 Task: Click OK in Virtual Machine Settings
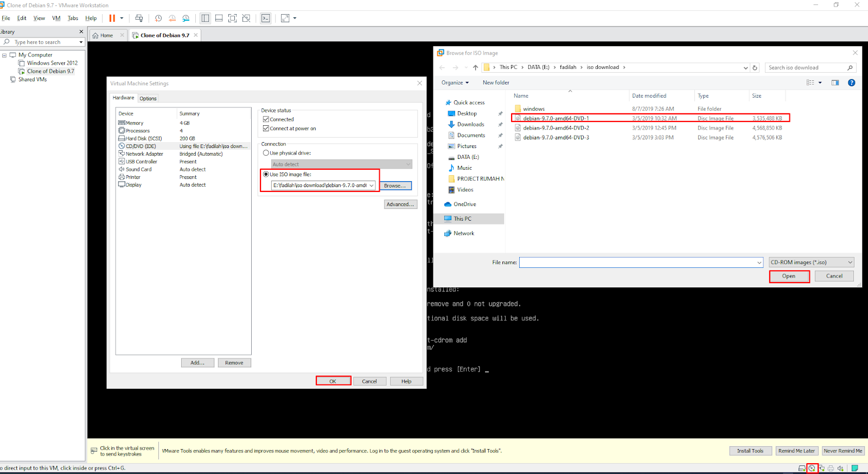pos(333,381)
